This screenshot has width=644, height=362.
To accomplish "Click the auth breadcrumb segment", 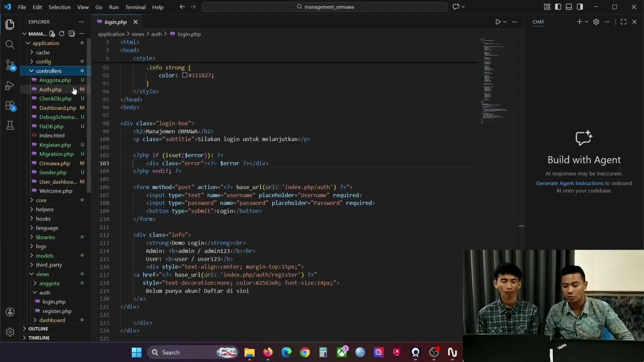I will pos(156,34).
